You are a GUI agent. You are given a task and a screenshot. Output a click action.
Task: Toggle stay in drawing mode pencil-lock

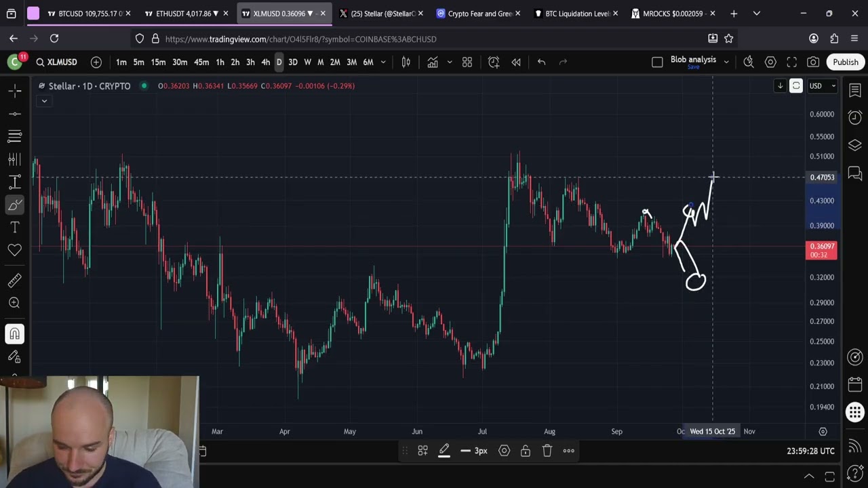pos(15,357)
